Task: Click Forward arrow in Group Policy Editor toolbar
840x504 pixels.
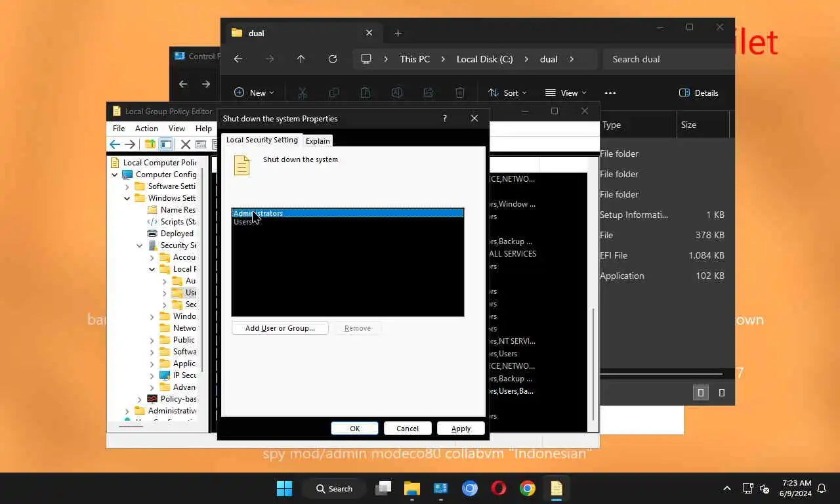Action: [130, 144]
